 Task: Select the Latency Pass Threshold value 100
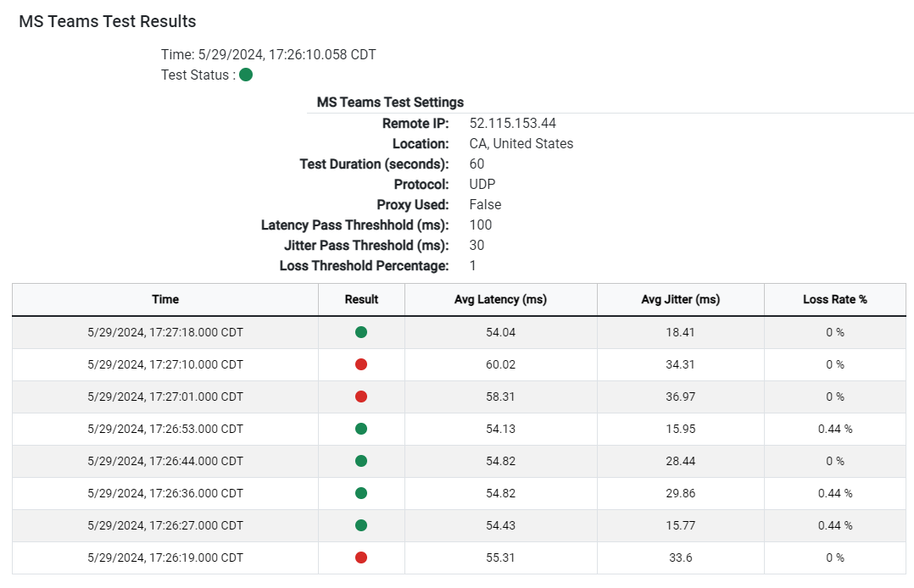coord(480,225)
